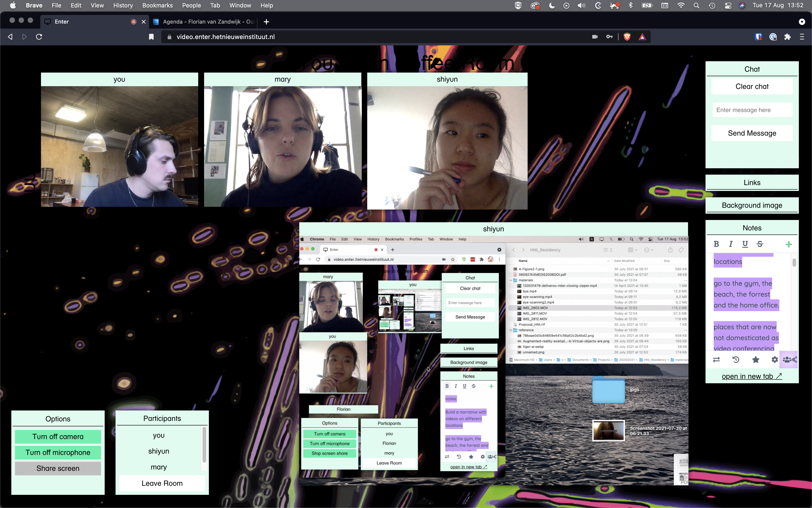812x508 pixels.
Task: Collapse the large Notes panel header
Action: click(x=752, y=228)
